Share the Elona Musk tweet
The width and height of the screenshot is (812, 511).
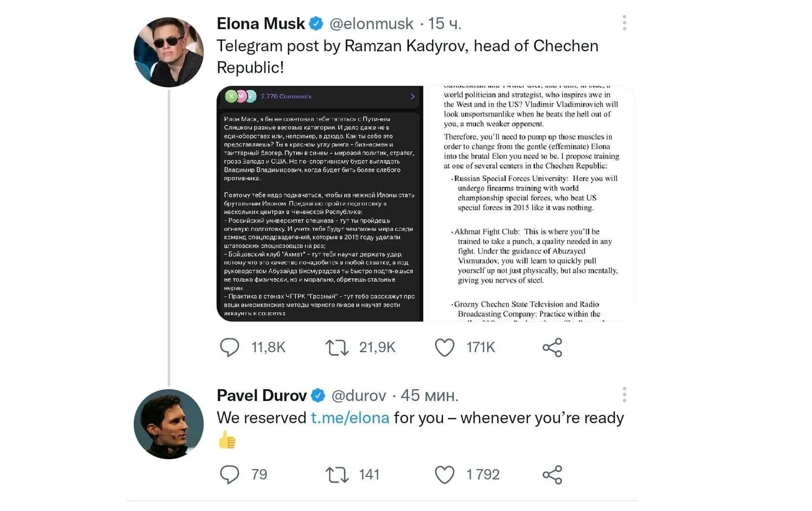(552, 347)
